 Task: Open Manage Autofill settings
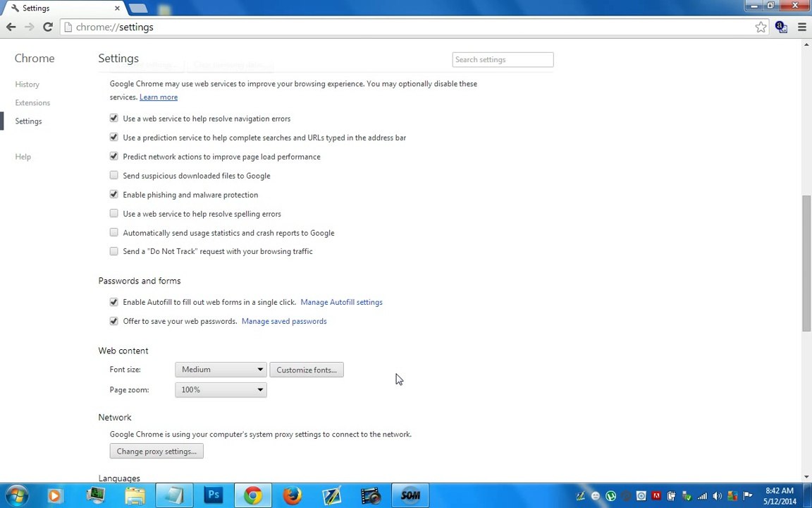(341, 302)
